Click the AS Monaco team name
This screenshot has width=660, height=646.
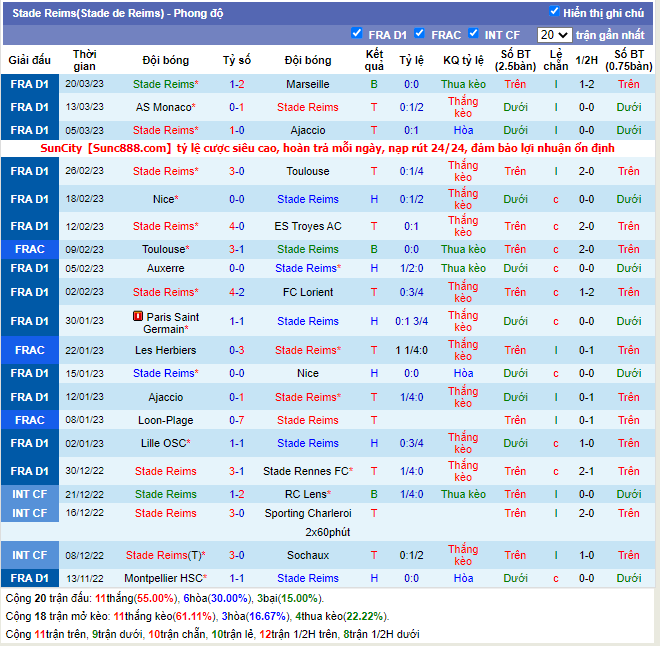point(162,107)
